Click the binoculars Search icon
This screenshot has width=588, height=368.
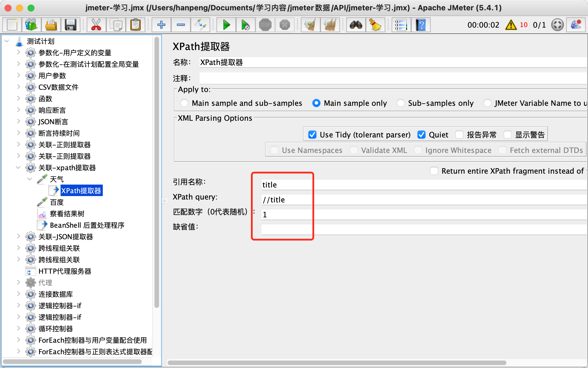(x=356, y=25)
